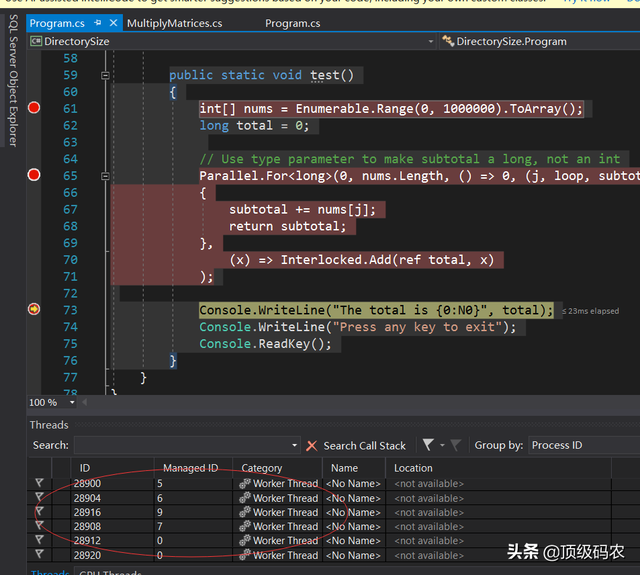
Task: Click the Search Call Stack button
Action: pos(364,445)
